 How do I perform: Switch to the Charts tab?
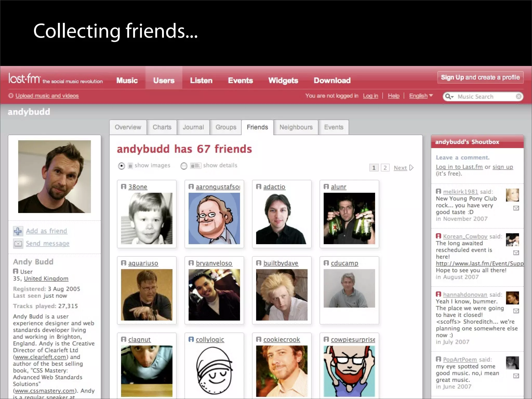(162, 127)
